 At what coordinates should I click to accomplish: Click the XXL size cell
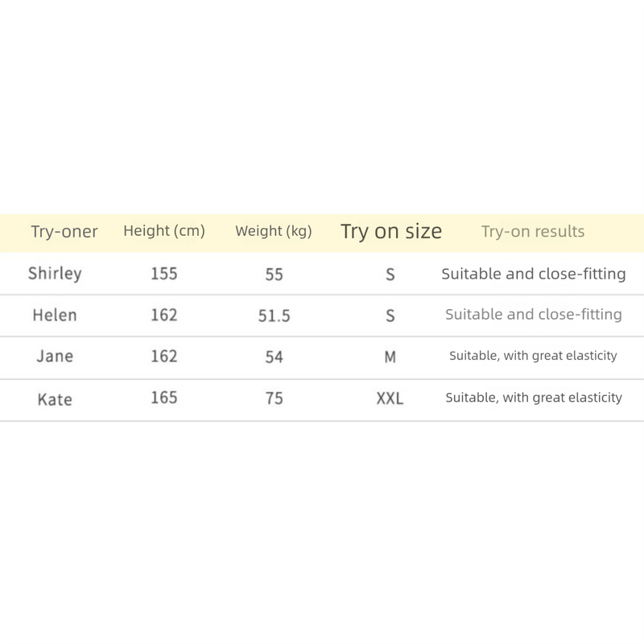point(390,398)
